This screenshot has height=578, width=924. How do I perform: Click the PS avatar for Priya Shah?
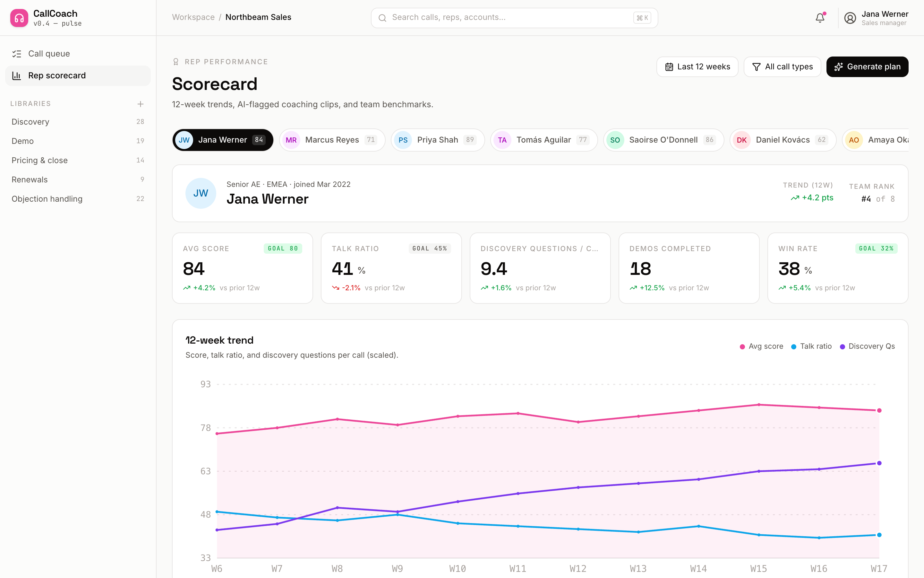[x=403, y=140]
